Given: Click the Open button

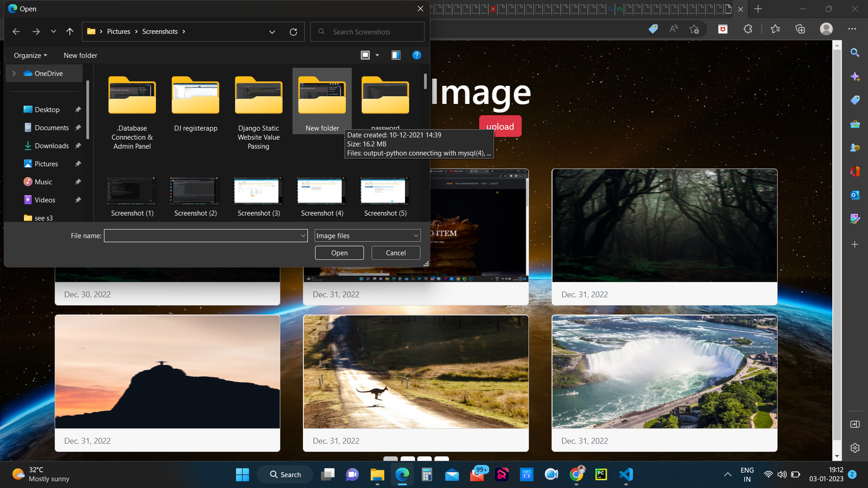Looking at the screenshot, I should 339,253.
